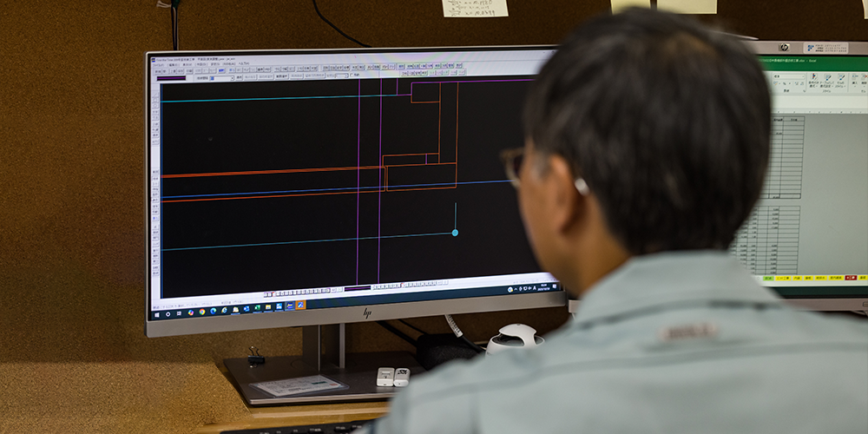Viewport: 868px width, 434px height.
Task: Switch to Excel via its taskbar icon
Action: click(x=258, y=307)
